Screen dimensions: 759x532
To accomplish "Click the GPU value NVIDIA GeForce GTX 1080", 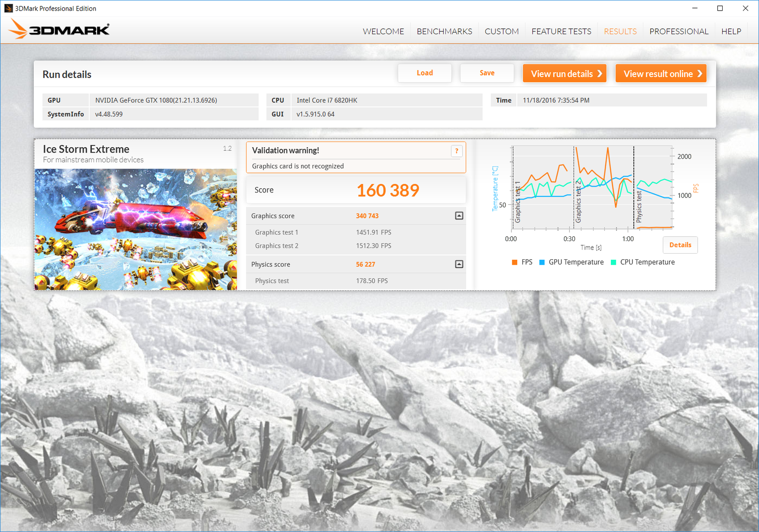I will tap(156, 100).
